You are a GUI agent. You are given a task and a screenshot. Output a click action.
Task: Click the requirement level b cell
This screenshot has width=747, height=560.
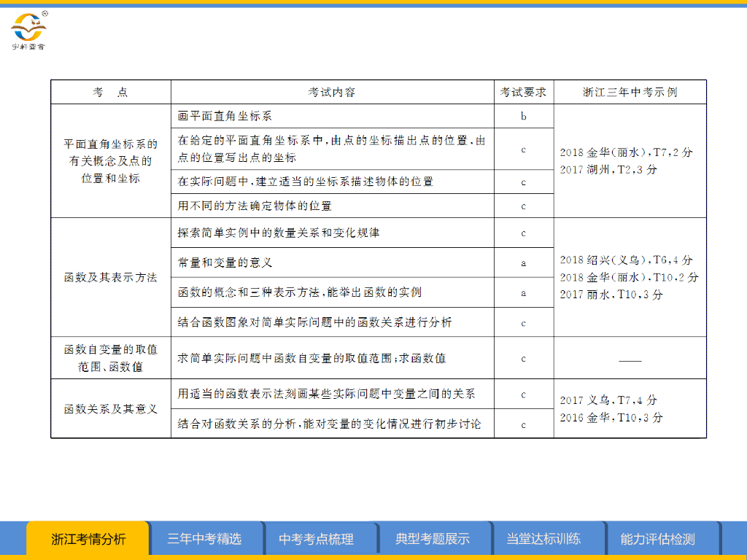coord(523,116)
